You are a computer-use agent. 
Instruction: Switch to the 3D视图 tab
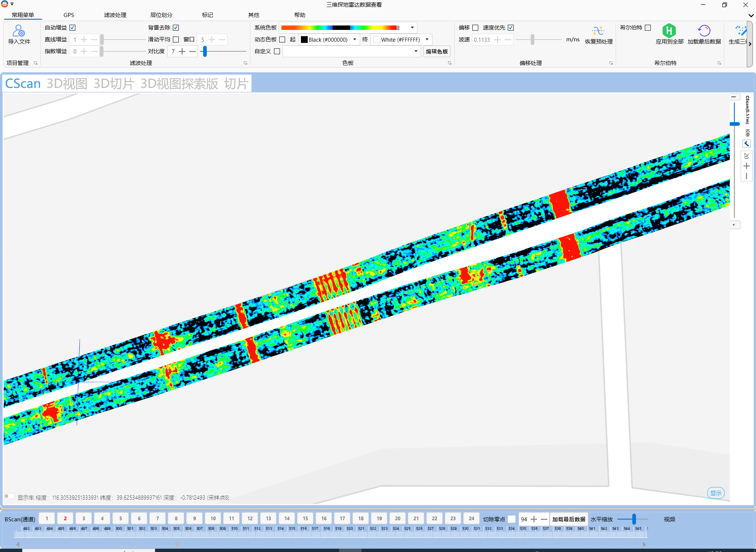[67, 84]
